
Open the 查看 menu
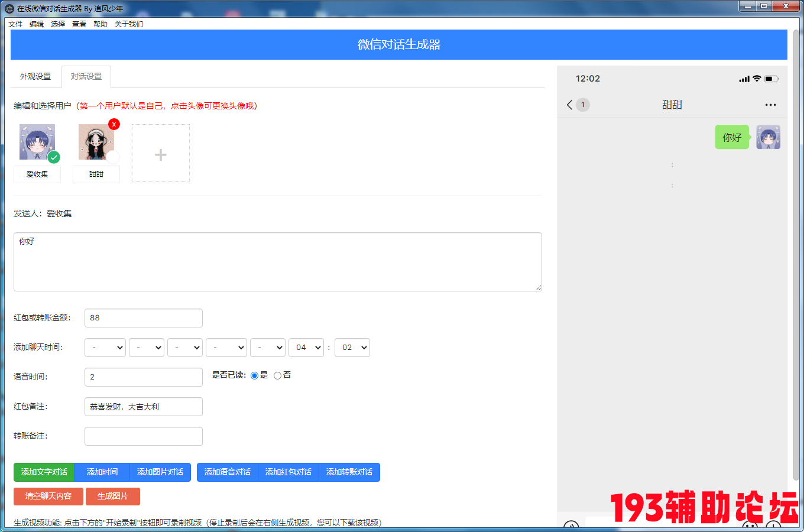[x=79, y=24]
